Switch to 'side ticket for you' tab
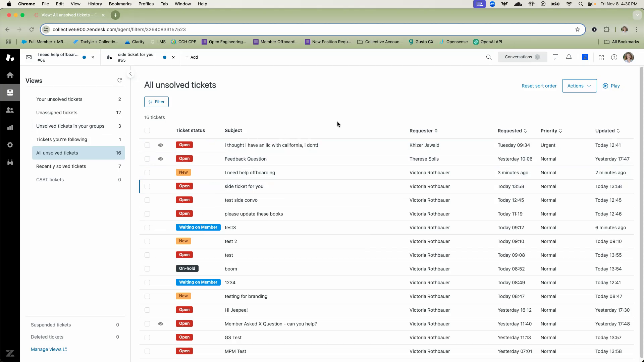644x362 pixels. tap(136, 57)
